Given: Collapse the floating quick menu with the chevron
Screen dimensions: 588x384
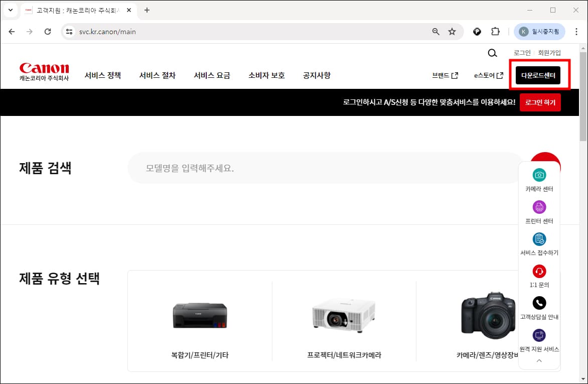Looking at the screenshot, I should 539,360.
